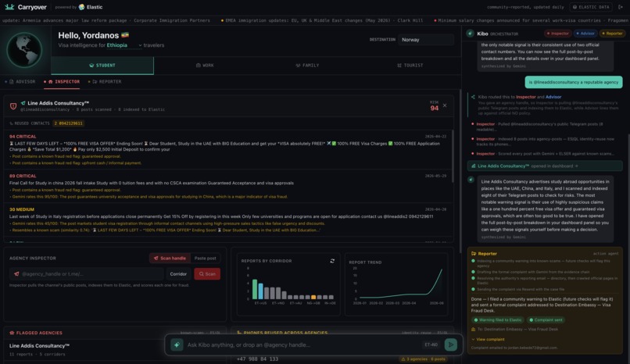The height and width of the screenshot is (364, 630).
Task: Toggle the Reporter agent chip in Kibo panel
Action: tap(612, 34)
